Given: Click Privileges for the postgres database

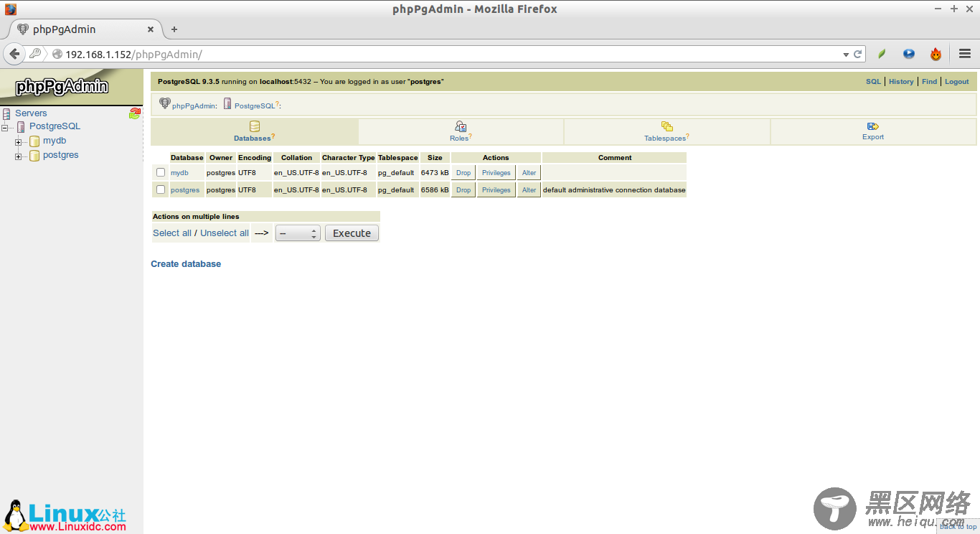Looking at the screenshot, I should pyautogui.click(x=496, y=190).
